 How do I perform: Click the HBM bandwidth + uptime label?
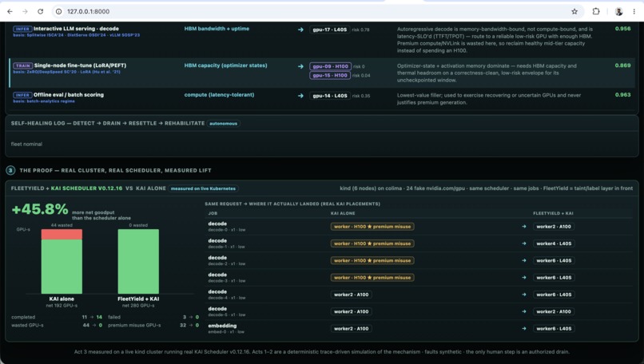point(217,29)
